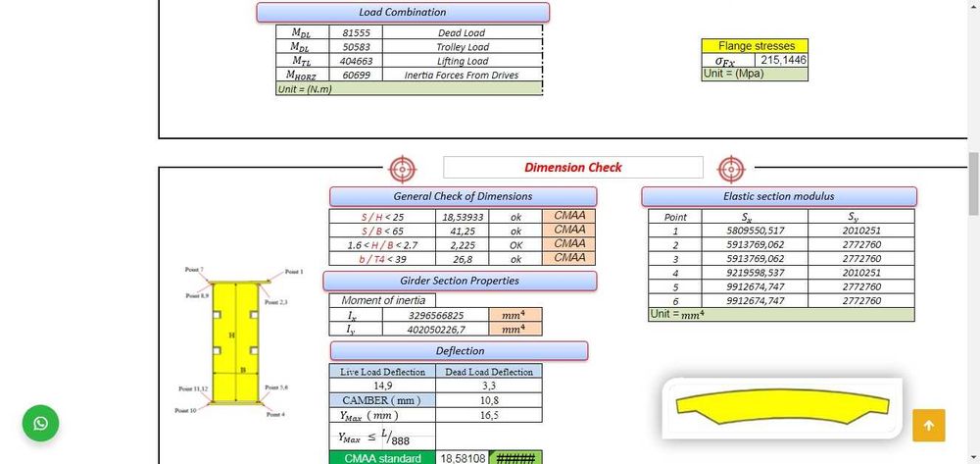
Task: Select the Ix value 3296566825
Action: [436, 315]
